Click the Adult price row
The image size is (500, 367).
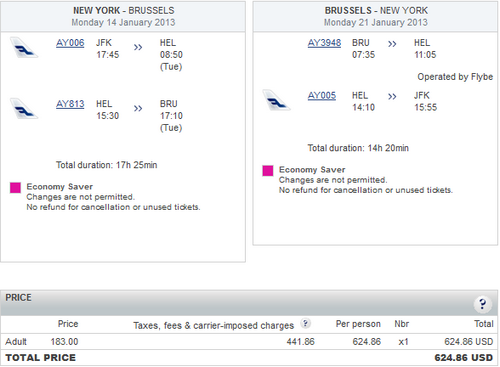click(249, 342)
